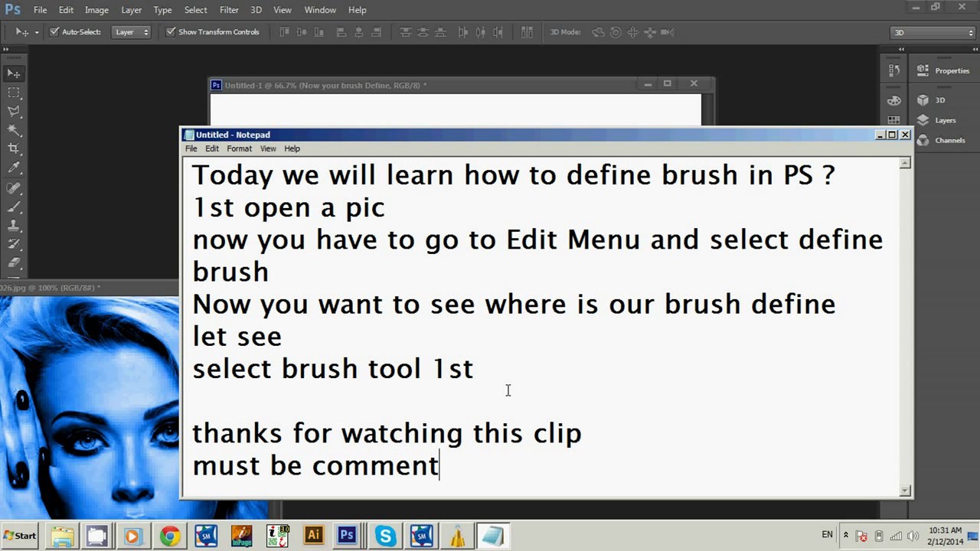Viewport: 980px width, 551px height.
Task: Click the Scale 3D Object video-camera icon
Action: pyautogui.click(x=667, y=32)
